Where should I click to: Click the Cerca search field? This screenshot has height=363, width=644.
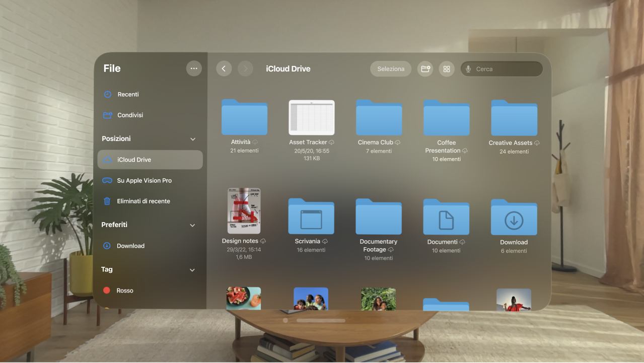point(502,69)
